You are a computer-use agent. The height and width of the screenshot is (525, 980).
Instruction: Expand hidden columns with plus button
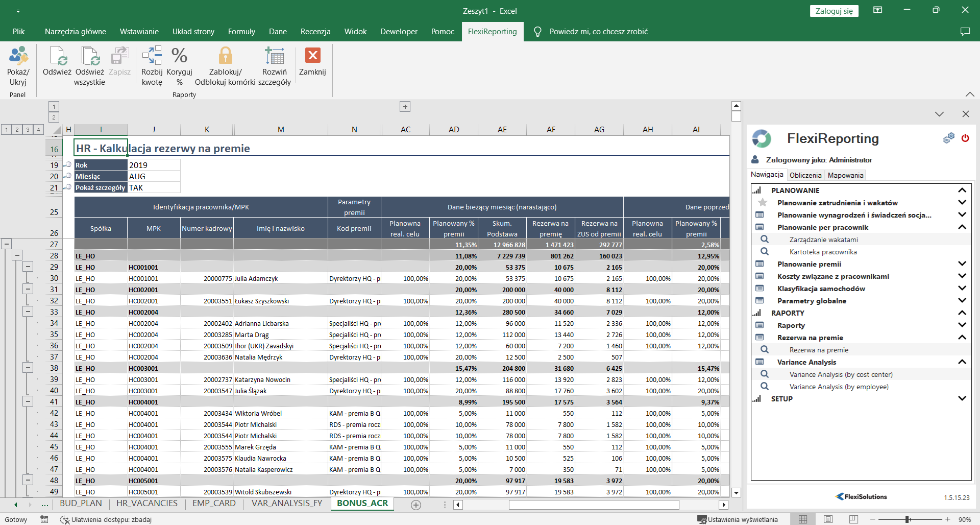click(405, 107)
